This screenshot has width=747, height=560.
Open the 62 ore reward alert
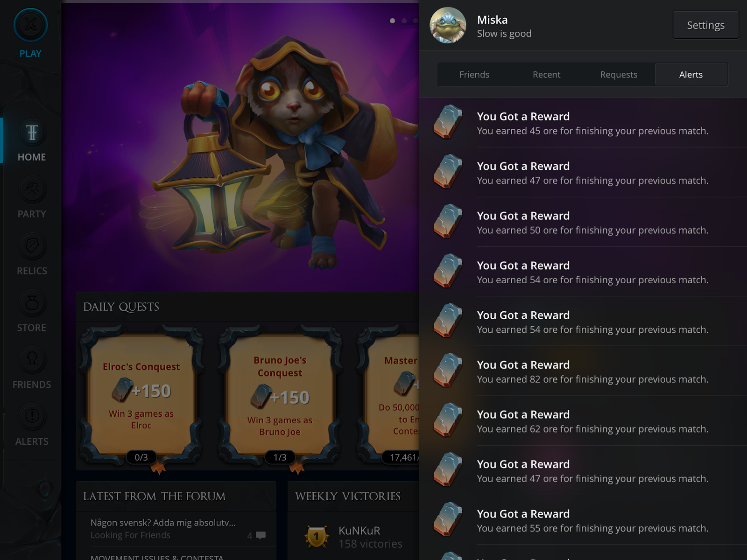pos(583,420)
